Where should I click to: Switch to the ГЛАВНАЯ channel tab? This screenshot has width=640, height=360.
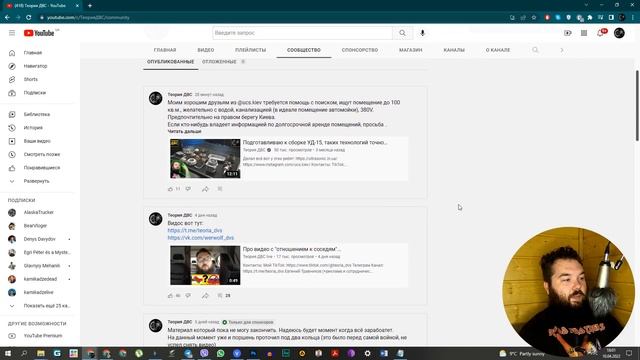pos(165,50)
